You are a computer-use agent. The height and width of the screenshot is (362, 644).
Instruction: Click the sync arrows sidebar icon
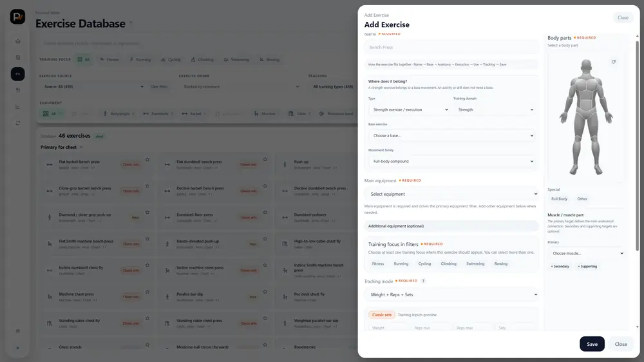[x=17, y=123]
